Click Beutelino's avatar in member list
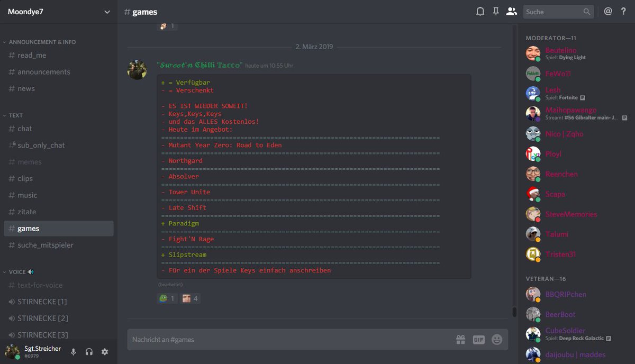 coord(533,53)
